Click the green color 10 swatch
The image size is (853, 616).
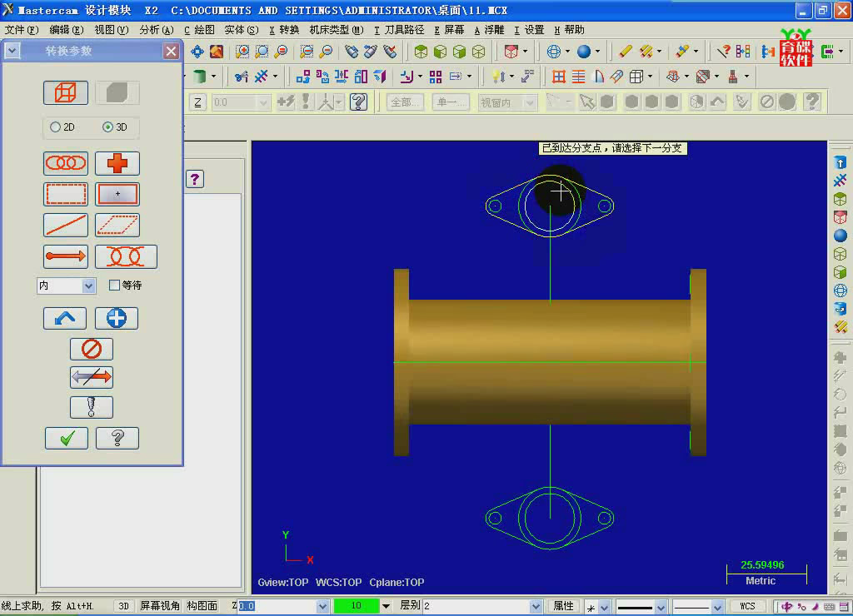pos(357,606)
